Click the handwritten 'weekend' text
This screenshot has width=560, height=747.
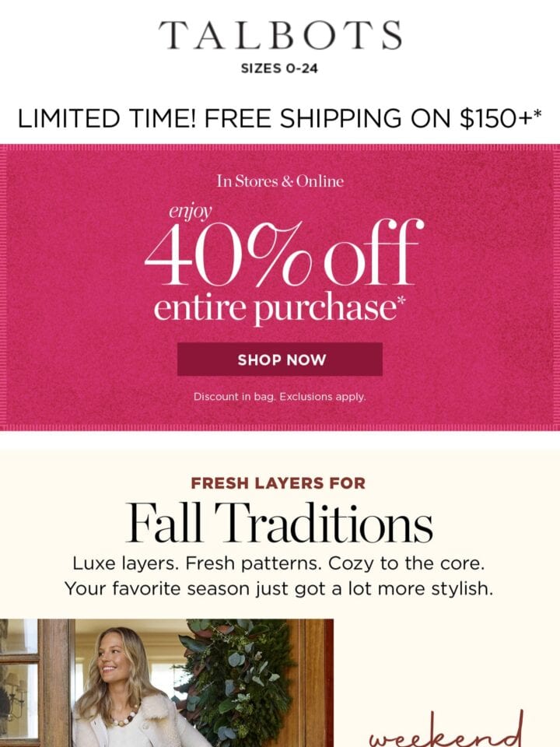446,731
